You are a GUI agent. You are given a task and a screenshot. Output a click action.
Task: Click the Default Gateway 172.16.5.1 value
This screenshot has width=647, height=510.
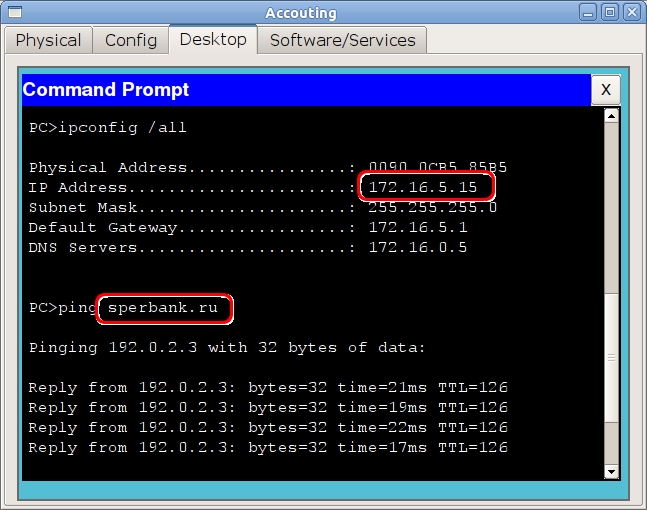(418, 228)
